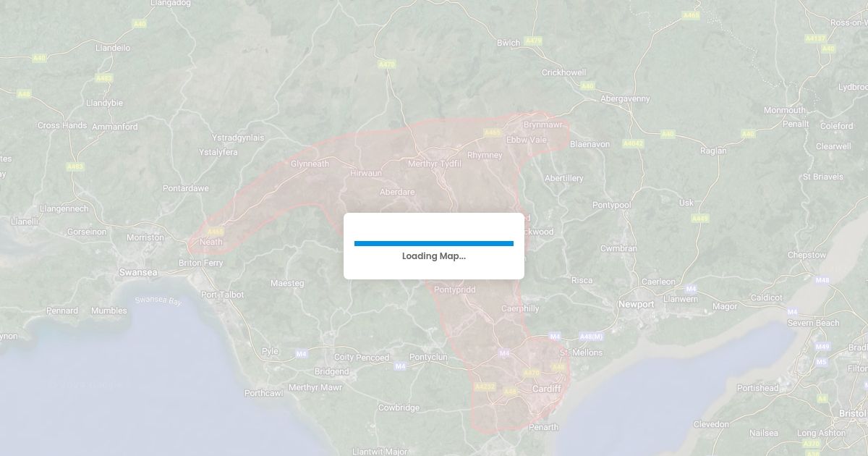868x456 pixels.
Task: Click the M49 motorway shield marker
Action: 822,346
